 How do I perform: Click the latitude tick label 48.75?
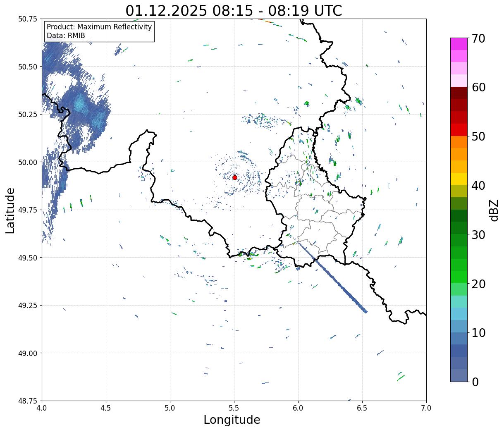coord(28,401)
